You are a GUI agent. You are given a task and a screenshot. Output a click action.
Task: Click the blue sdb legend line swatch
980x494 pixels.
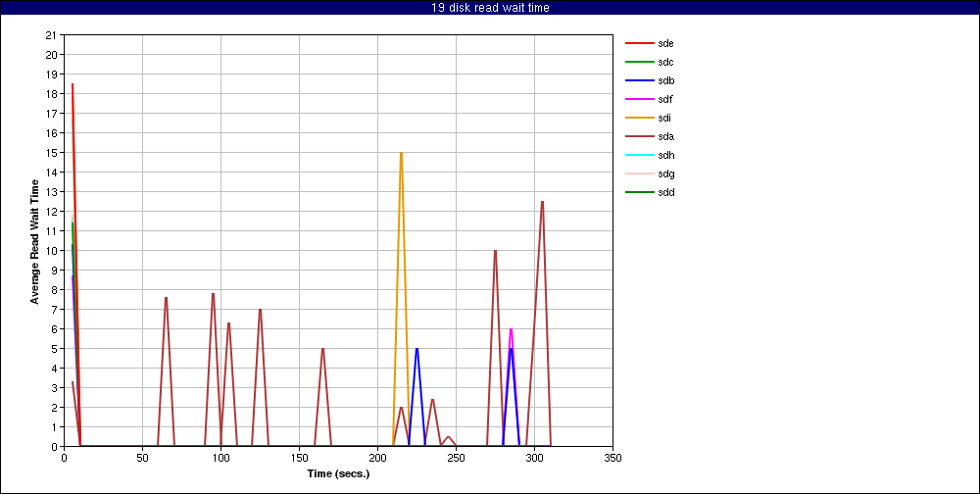(x=639, y=80)
